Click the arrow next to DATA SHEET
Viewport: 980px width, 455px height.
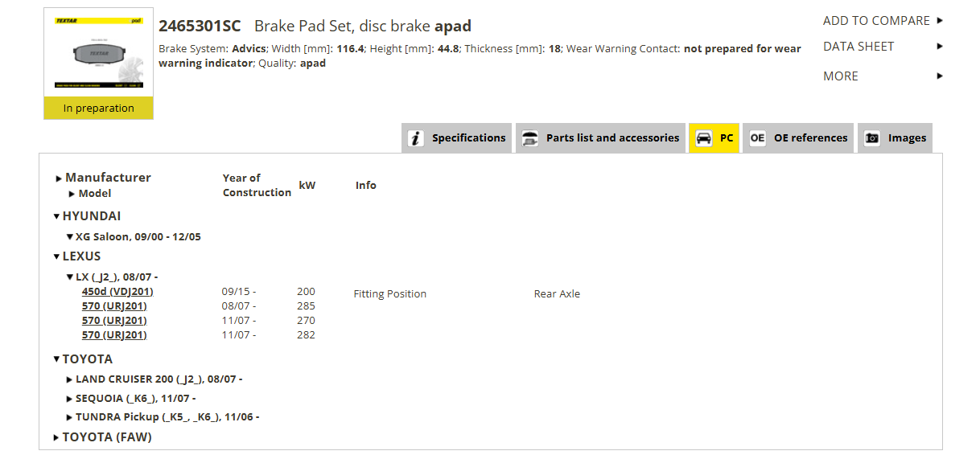(x=940, y=47)
